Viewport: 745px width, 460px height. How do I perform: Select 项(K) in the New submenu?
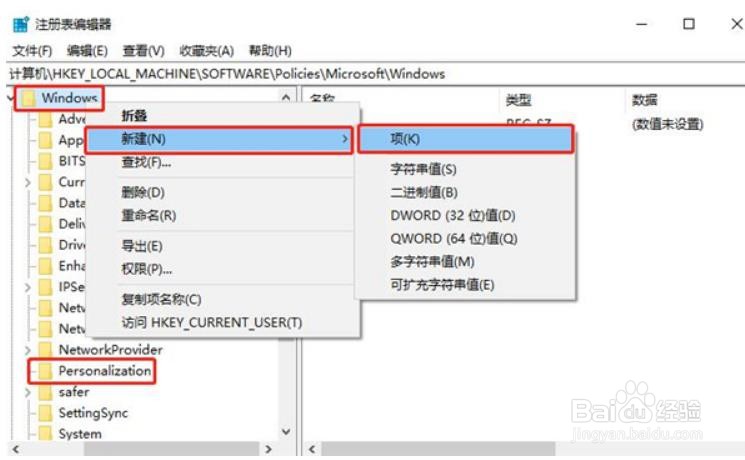tap(466, 139)
